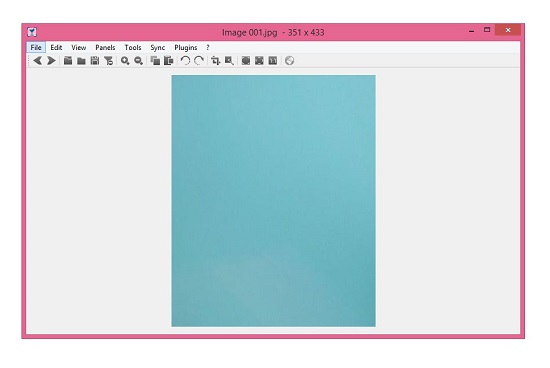550x368 pixels.
Task: Click the displayed teal image
Action: tap(273, 201)
